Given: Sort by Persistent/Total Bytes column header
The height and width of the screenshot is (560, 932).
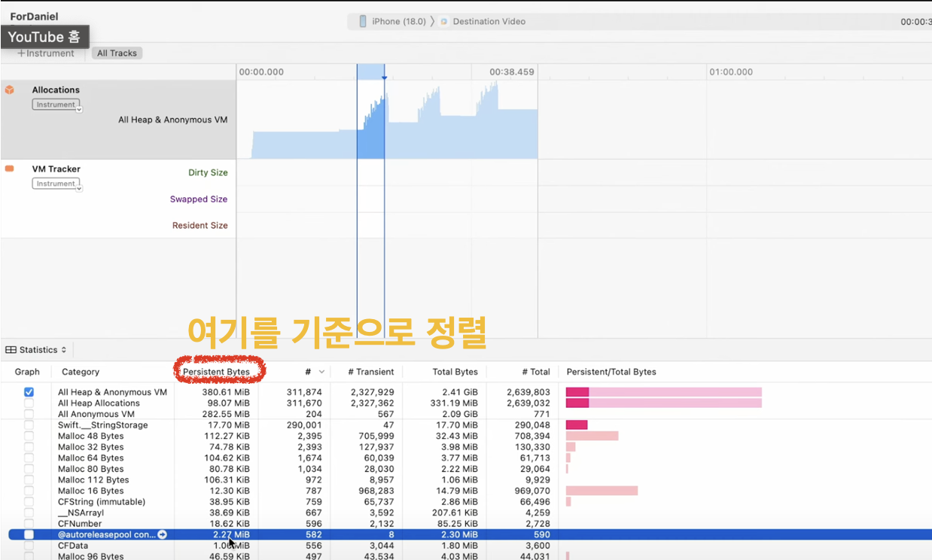Looking at the screenshot, I should tap(611, 372).
